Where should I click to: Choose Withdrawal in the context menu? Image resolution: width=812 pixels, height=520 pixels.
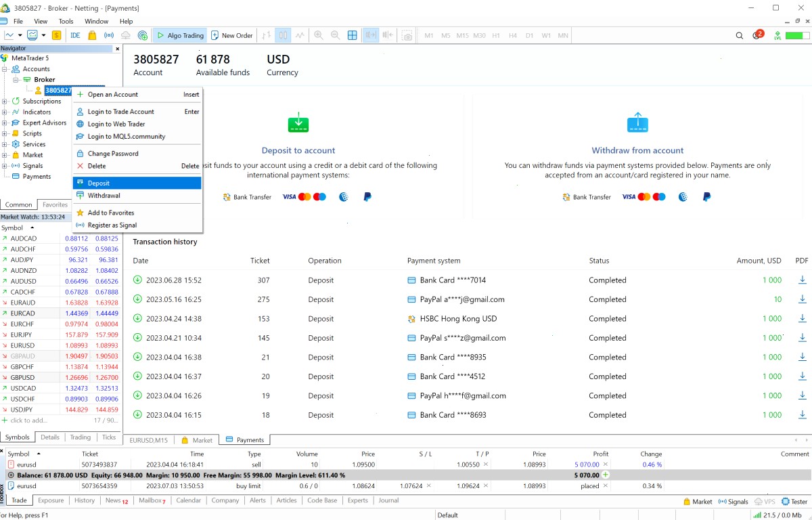(x=137, y=196)
